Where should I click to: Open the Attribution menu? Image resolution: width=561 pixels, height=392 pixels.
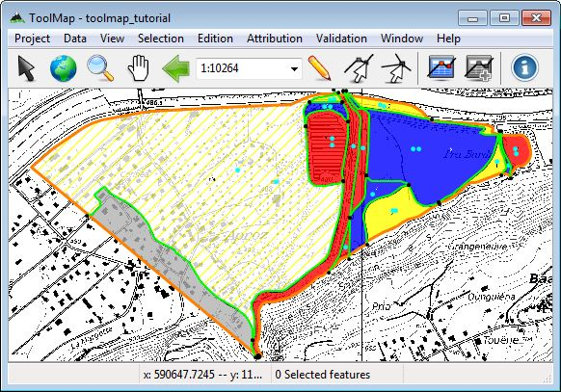tap(275, 39)
